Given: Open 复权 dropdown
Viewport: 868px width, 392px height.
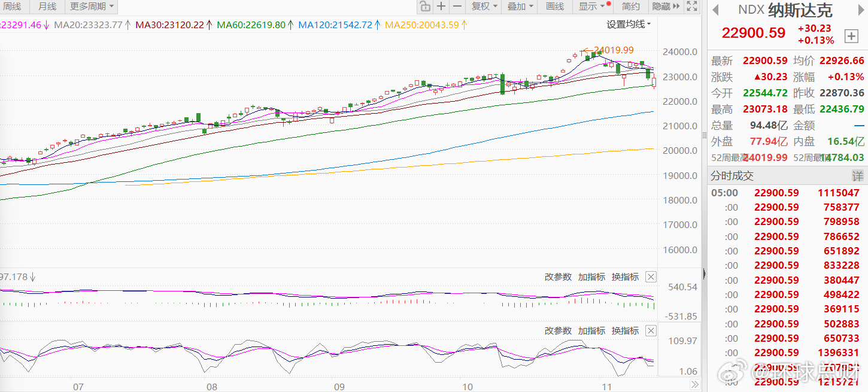Looking at the screenshot, I should pos(484,7).
